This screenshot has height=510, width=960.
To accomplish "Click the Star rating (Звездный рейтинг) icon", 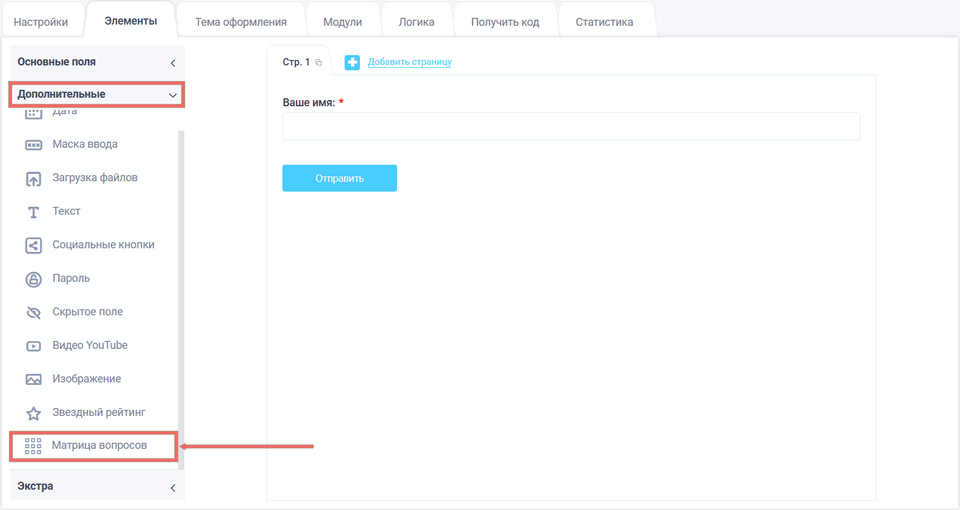I will [33, 413].
